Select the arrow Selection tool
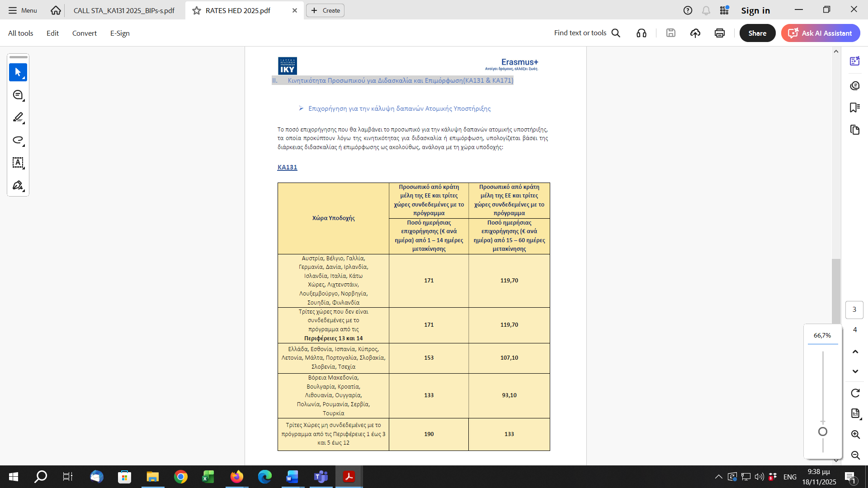Viewport: 868px width, 488px height. tap(18, 72)
